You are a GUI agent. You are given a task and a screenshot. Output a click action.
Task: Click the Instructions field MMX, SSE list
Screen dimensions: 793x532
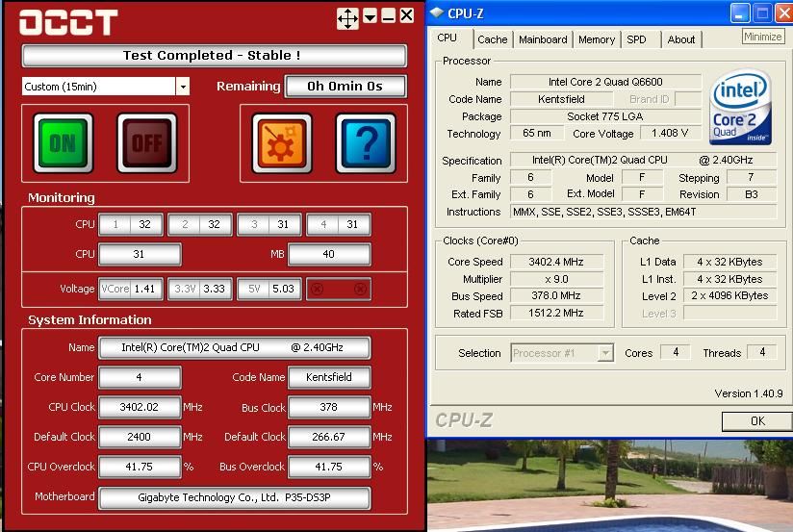click(643, 212)
